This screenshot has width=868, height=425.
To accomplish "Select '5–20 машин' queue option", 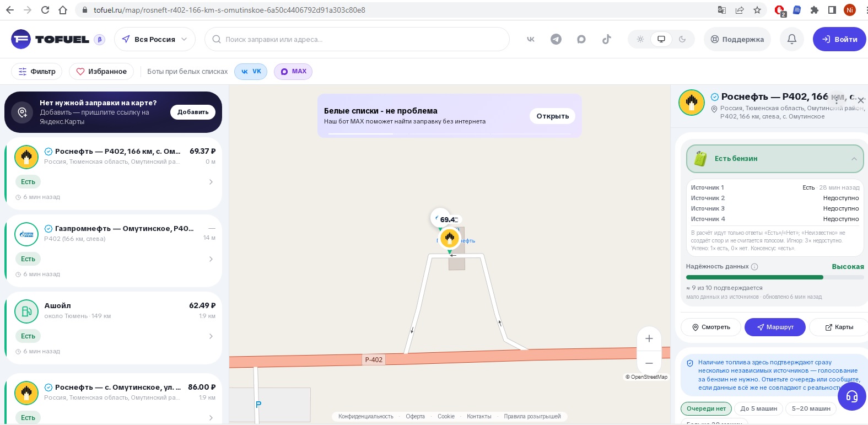I will coord(811,408).
